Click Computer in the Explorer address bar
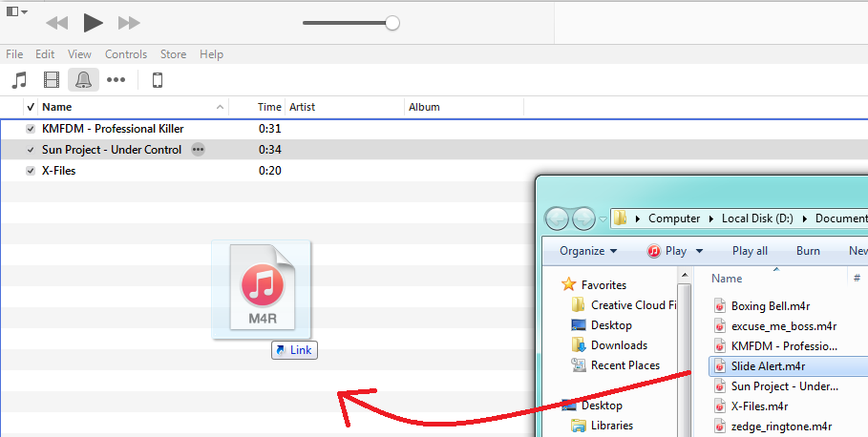The width and height of the screenshot is (868, 437). pos(674,218)
